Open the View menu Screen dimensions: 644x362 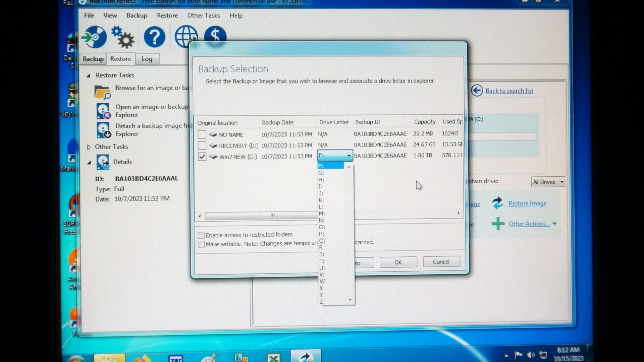pos(110,15)
